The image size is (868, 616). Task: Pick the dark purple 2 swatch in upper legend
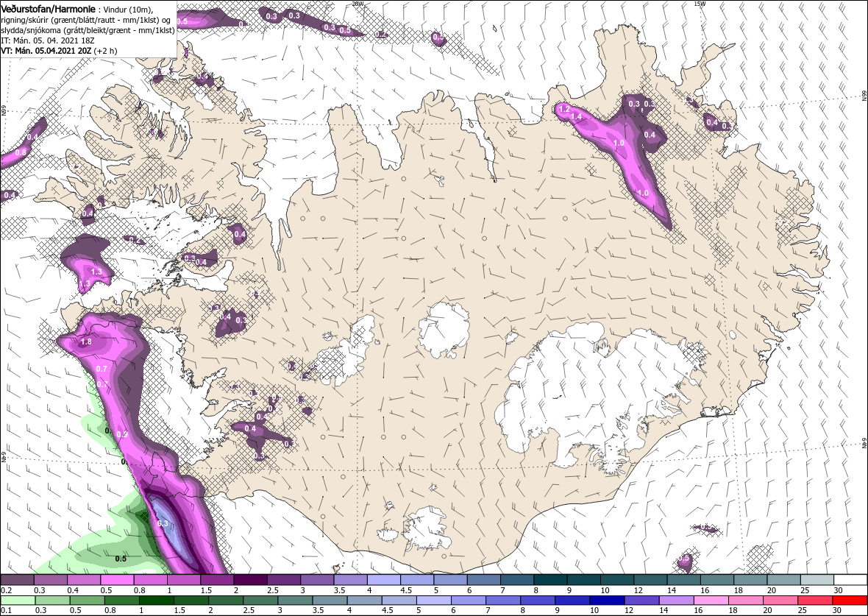(251, 580)
